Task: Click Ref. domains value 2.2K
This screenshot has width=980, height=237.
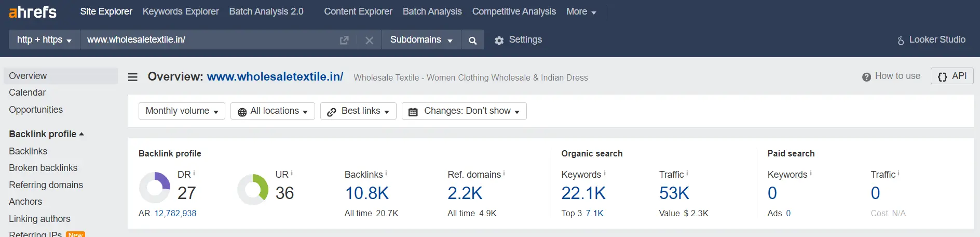Action: [x=465, y=193]
